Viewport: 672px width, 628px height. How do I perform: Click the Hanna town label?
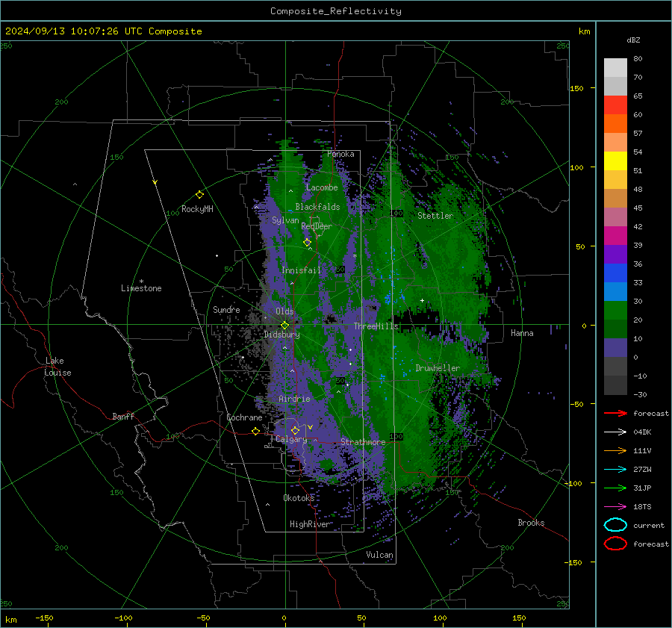(522, 333)
